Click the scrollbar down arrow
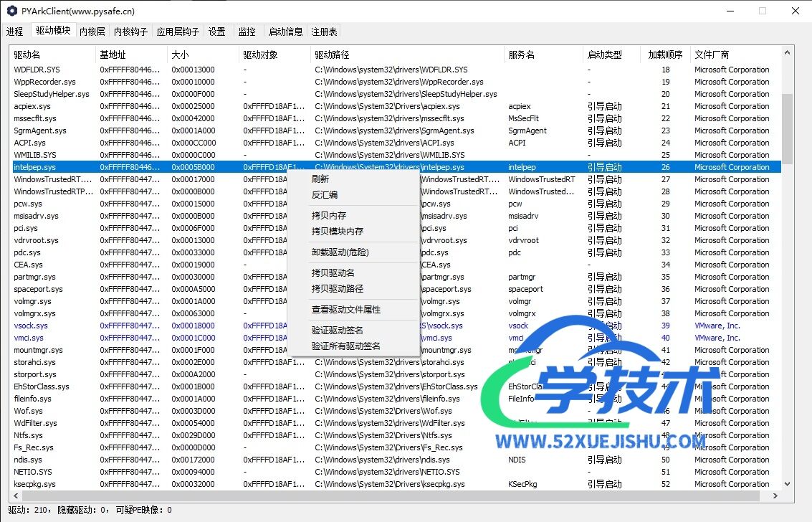The width and height of the screenshot is (812, 522). (788, 484)
